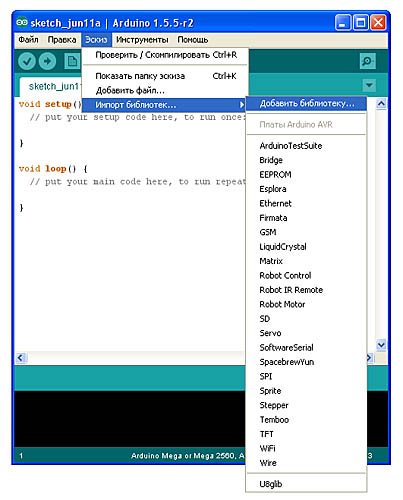This screenshot has height=500, width=403.
Task: Select the Ethernet library
Action: tap(306, 203)
